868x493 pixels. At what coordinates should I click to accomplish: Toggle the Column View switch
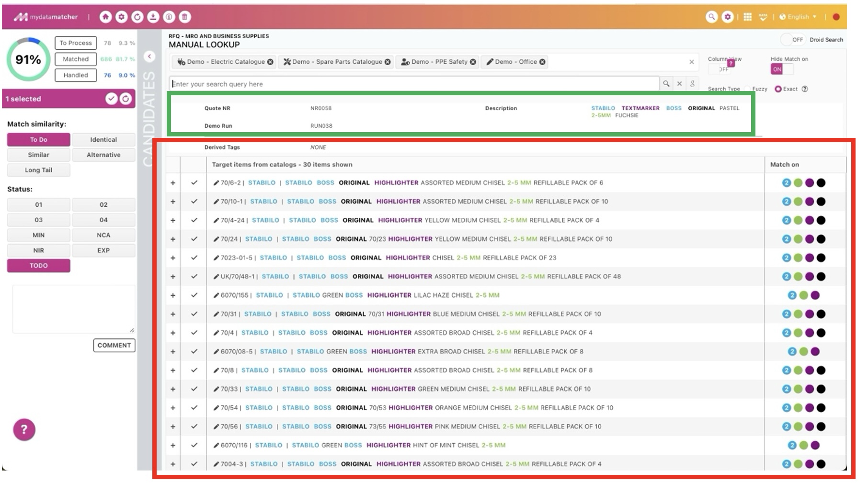point(719,69)
